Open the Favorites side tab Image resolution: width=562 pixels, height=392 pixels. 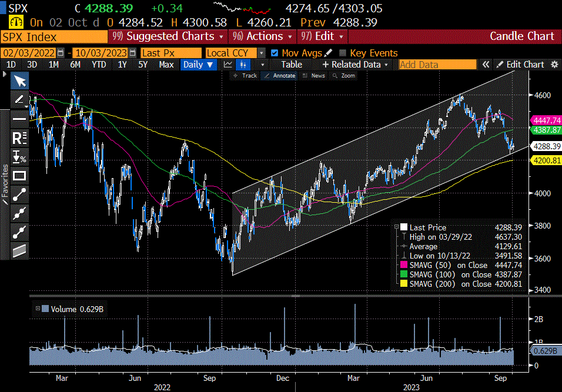5,185
